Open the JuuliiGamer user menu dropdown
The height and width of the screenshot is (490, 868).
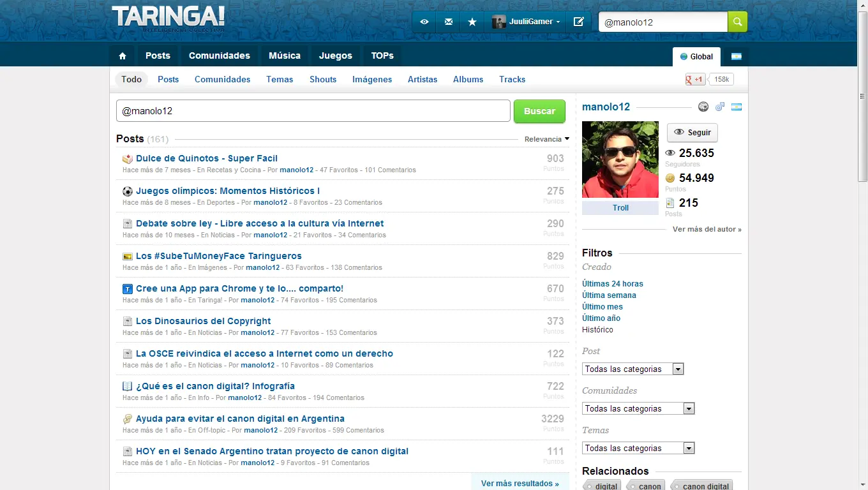[x=527, y=22]
